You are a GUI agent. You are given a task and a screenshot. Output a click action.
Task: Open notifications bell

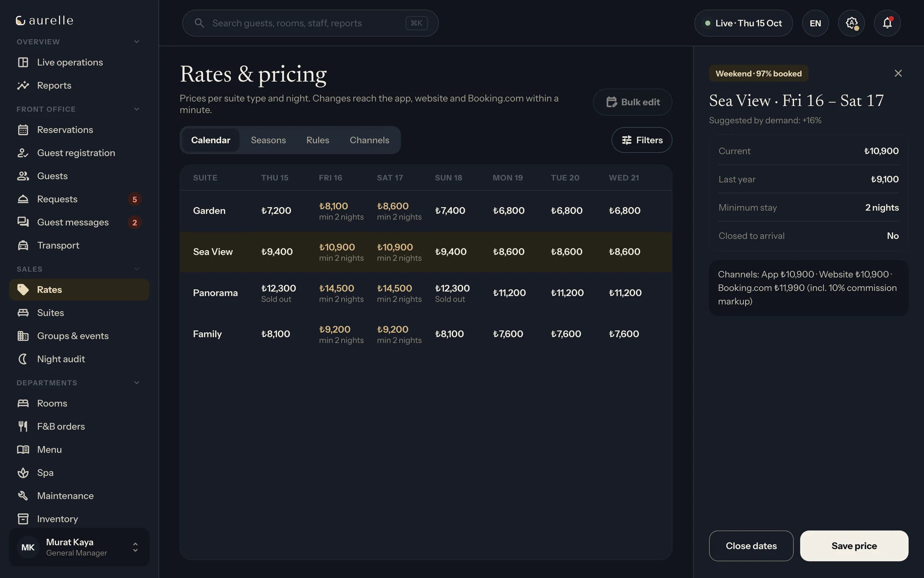[x=887, y=23]
